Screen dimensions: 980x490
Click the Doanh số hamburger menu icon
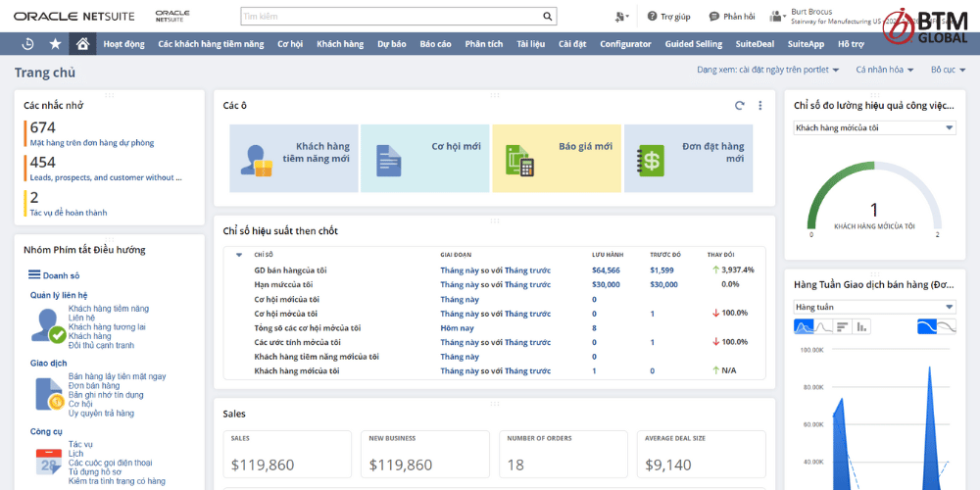click(34, 275)
